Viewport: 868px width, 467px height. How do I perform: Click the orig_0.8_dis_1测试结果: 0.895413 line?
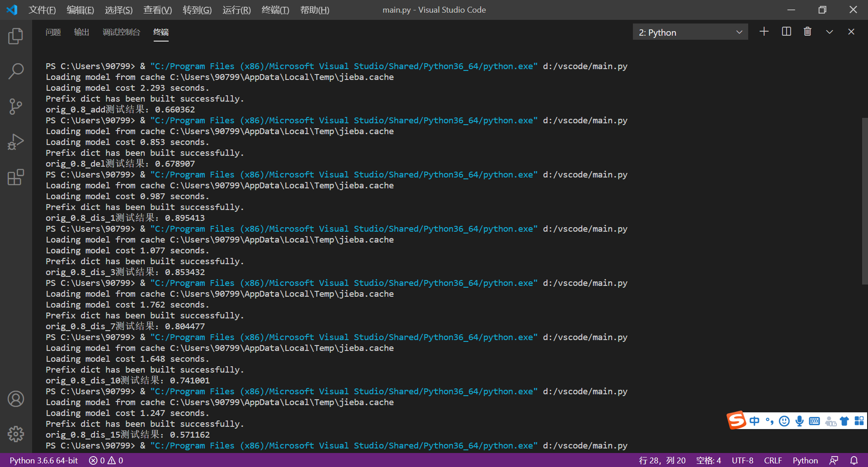click(x=125, y=218)
